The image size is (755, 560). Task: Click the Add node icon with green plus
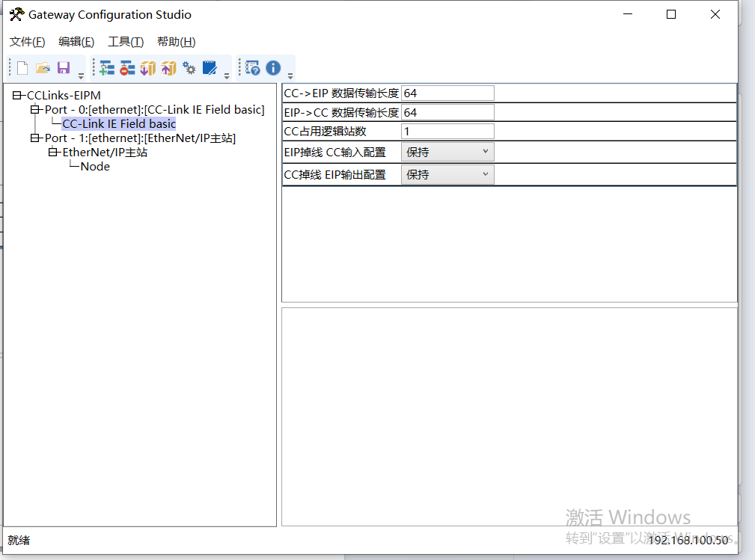[x=106, y=68]
